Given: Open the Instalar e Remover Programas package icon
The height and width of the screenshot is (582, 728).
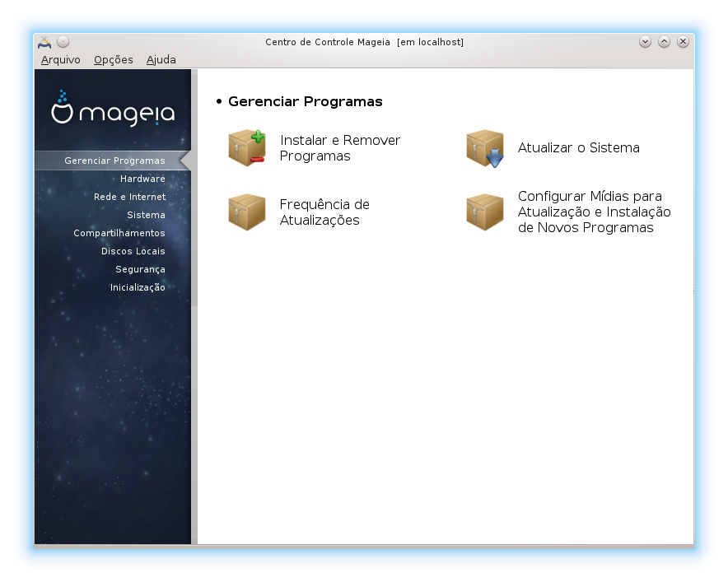Looking at the screenshot, I should [x=247, y=148].
